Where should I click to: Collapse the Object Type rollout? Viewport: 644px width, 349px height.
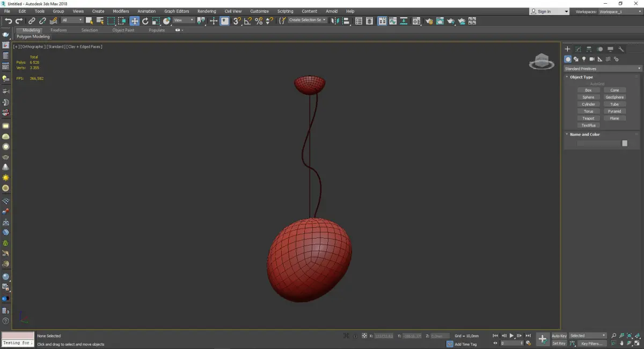point(581,77)
